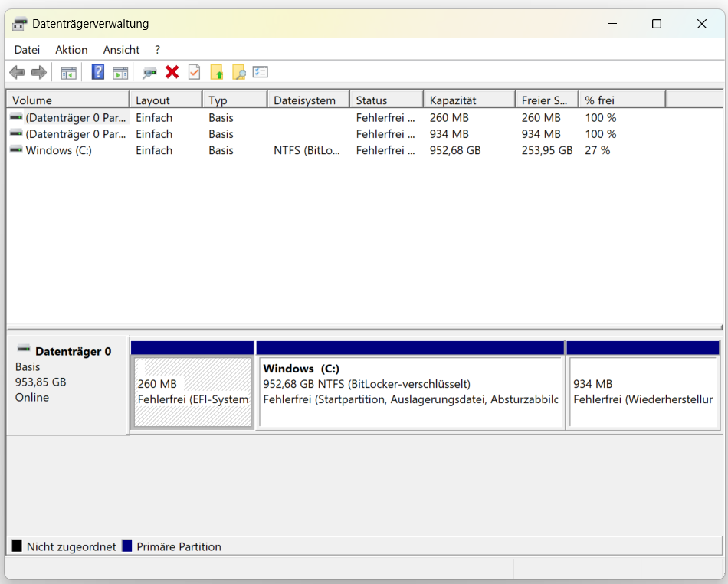Click the Primäre Partition blue legend swatch

coord(127,546)
